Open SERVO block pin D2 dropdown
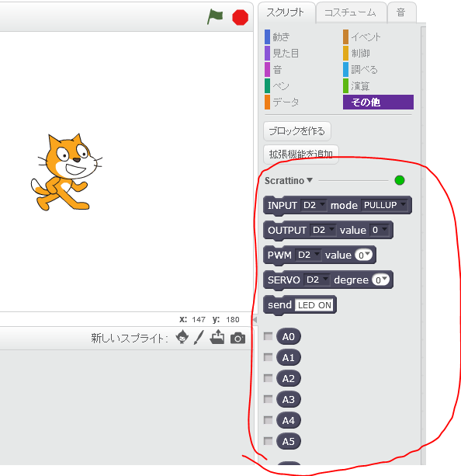Screen dimensions: 461x476 tap(317, 280)
